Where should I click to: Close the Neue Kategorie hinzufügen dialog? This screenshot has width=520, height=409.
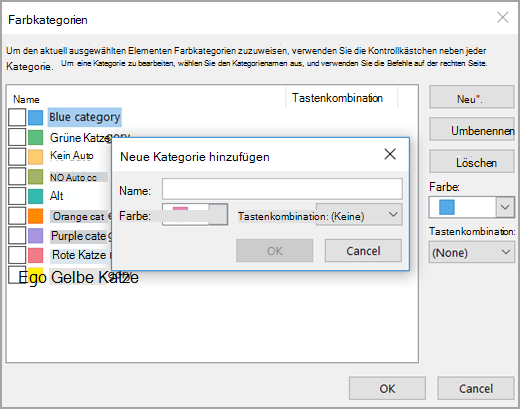coord(390,154)
